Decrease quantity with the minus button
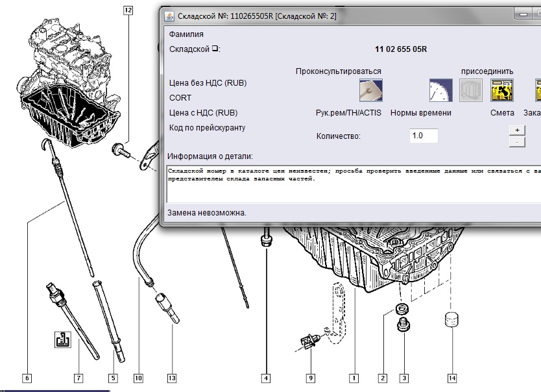This screenshot has width=541, height=392. (517, 142)
